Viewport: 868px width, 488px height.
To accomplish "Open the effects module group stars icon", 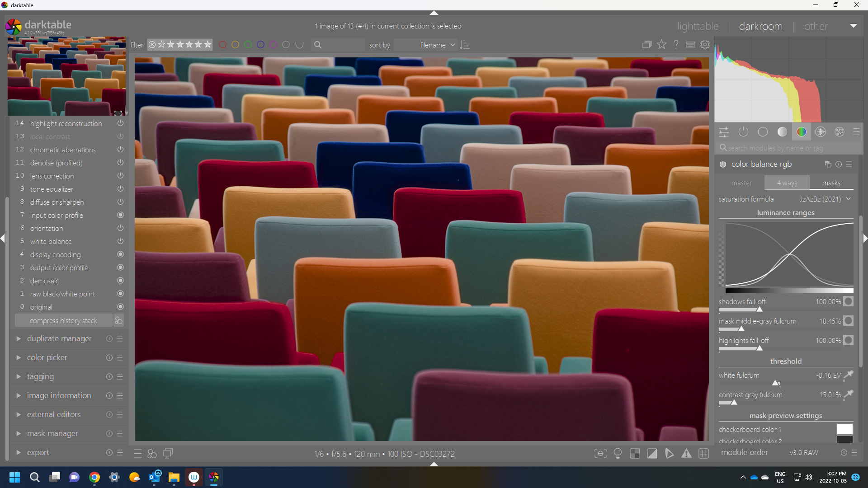I will point(840,131).
